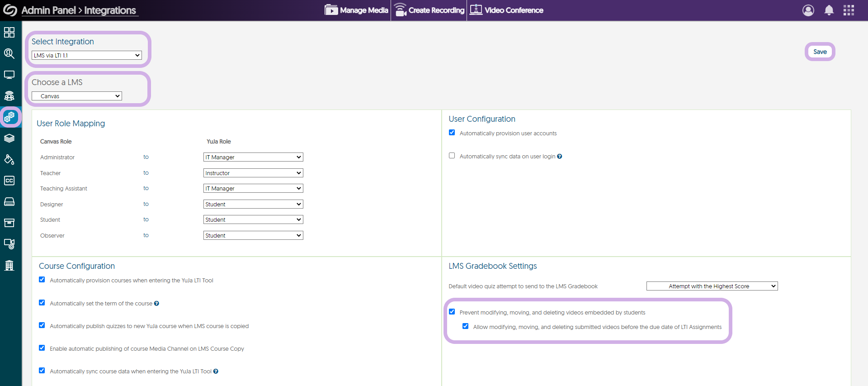This screenshot has width=868, height=386.
Task: Click the Admin Panel breadcrumb link
Action: click(x=48, y=10)
